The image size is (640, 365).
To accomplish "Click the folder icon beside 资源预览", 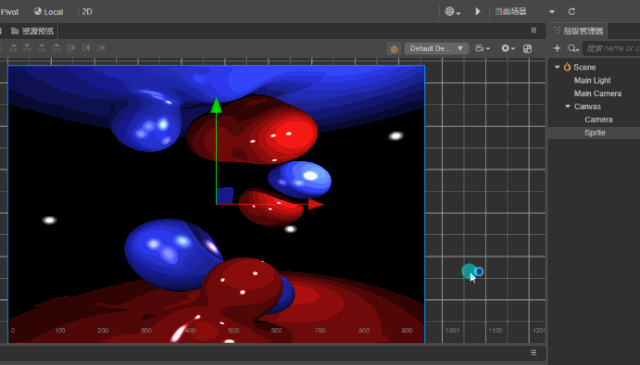I will (x=15, y=31).
